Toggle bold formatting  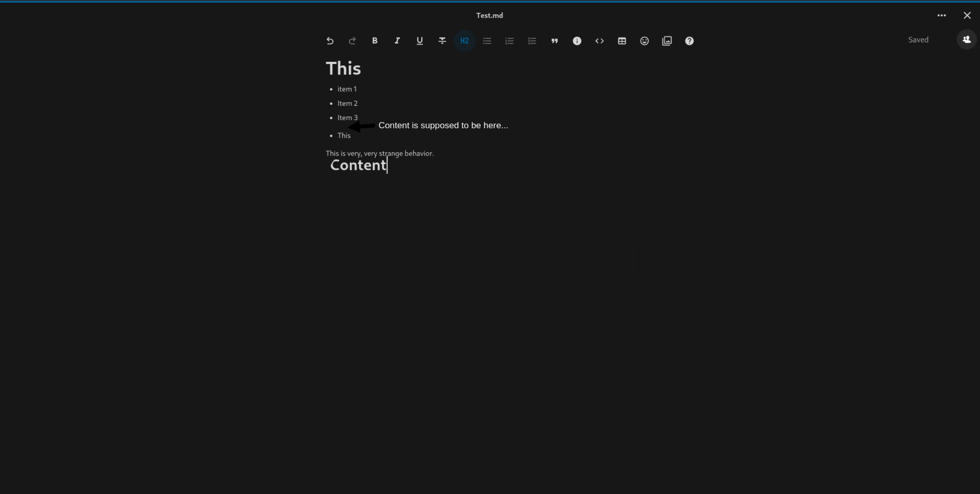point(375,41)
